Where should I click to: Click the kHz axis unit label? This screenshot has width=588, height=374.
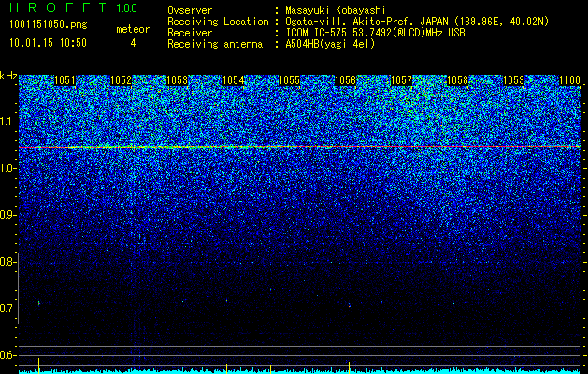[x=8, y=76]
